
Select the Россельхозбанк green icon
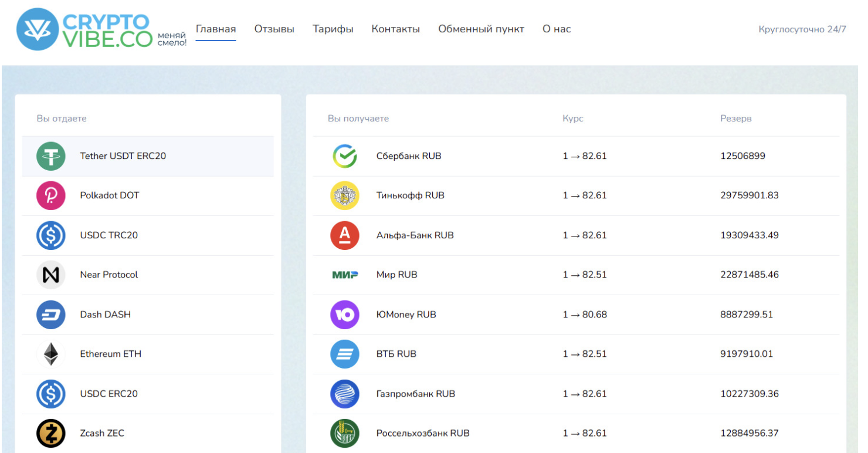[x=345, y=433]
